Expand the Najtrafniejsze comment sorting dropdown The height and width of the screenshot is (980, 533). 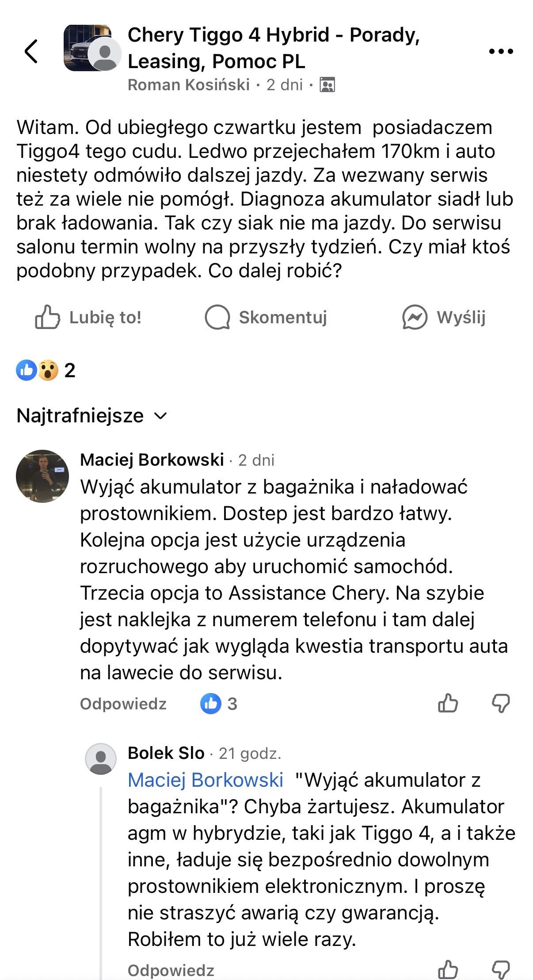(92, 416)
